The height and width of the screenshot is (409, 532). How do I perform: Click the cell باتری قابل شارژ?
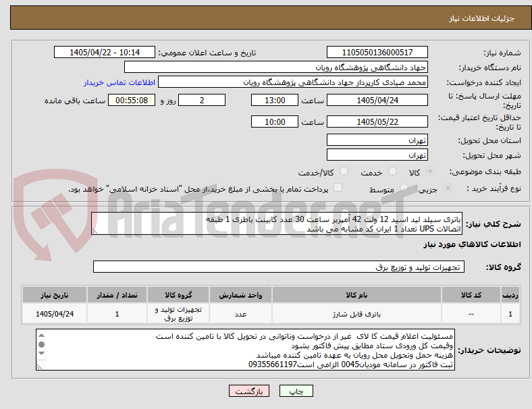356,314
